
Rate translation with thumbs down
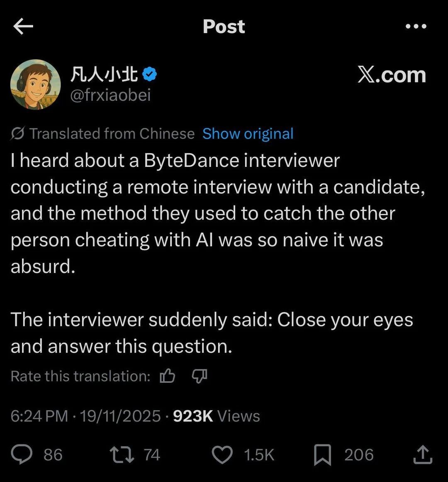coord(200,376)
